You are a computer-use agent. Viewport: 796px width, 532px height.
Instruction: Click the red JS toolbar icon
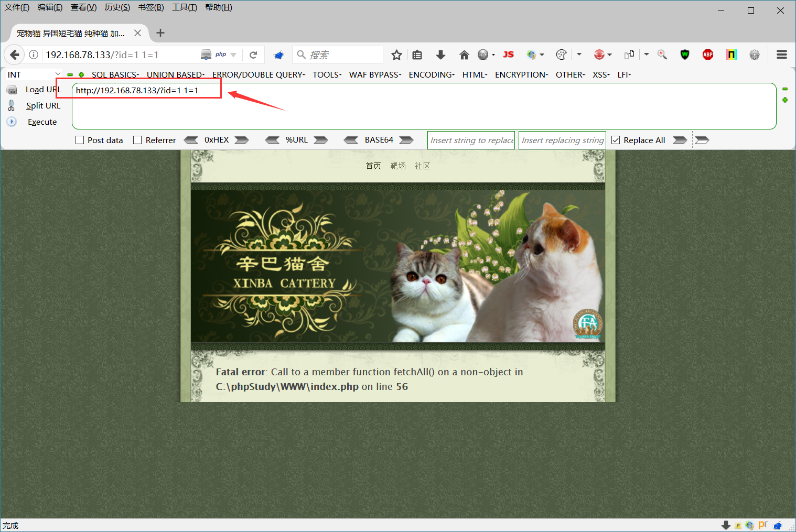[x=508, y=55]
